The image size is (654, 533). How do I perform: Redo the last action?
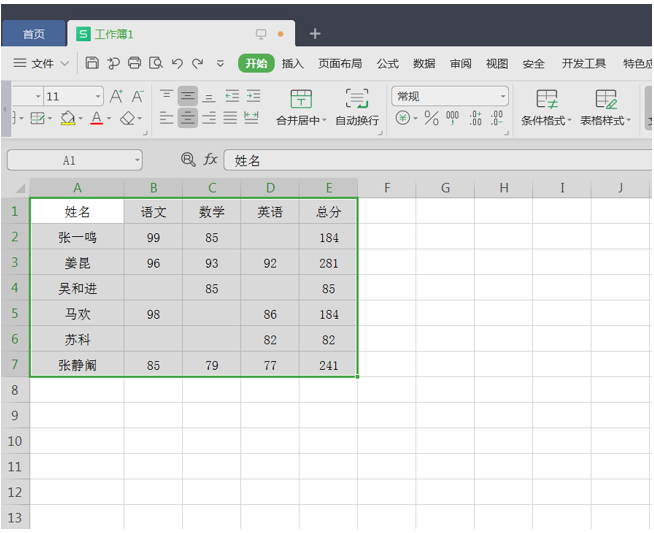(197, 63)
